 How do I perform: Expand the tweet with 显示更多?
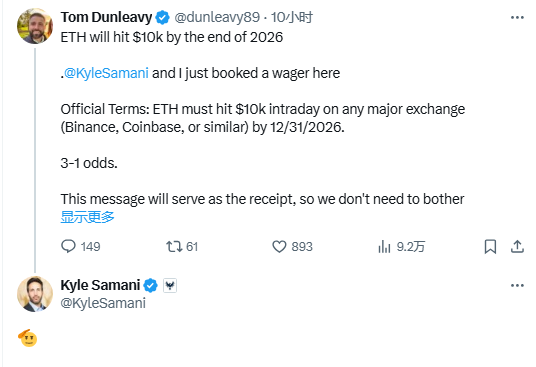pos(87,217)
